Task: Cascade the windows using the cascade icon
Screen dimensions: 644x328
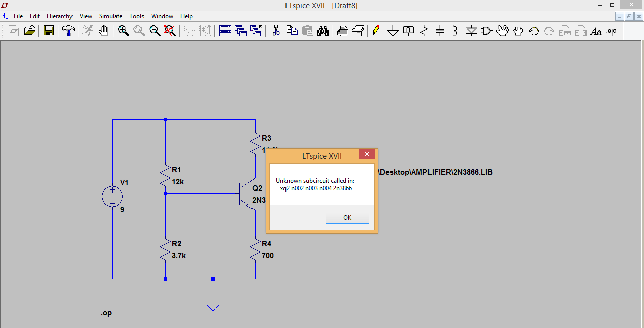Action: click(x=241, y=31)
